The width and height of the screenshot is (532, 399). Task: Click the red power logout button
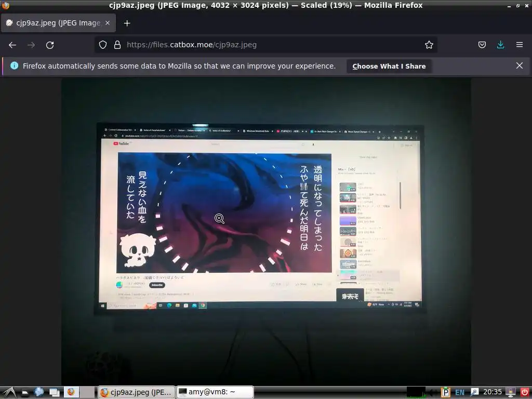pyautogui.click(x=525, y=392)
